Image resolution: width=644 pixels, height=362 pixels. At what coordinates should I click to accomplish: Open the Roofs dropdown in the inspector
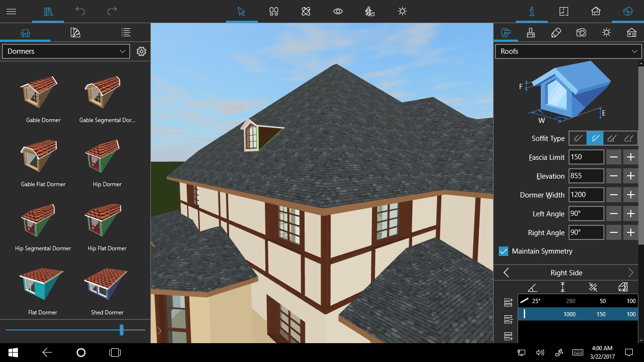click(568, 51)
